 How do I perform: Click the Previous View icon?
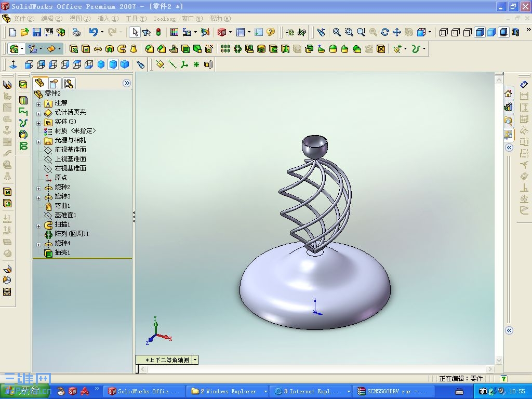[321, 32]
